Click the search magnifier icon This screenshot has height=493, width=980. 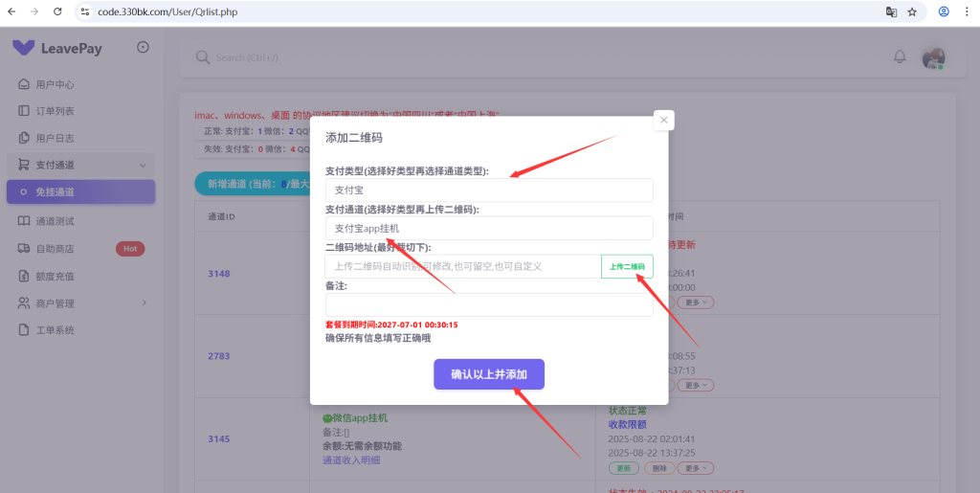click(202, 57)
